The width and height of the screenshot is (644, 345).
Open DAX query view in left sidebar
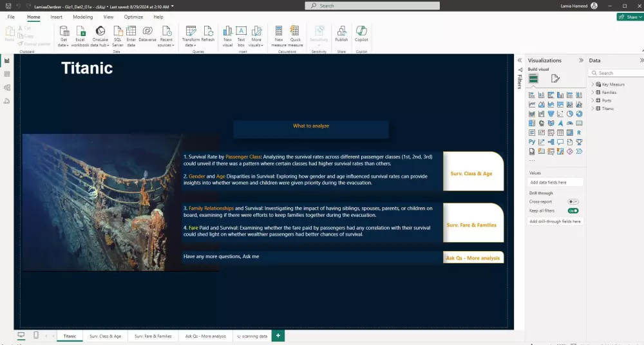7,101
